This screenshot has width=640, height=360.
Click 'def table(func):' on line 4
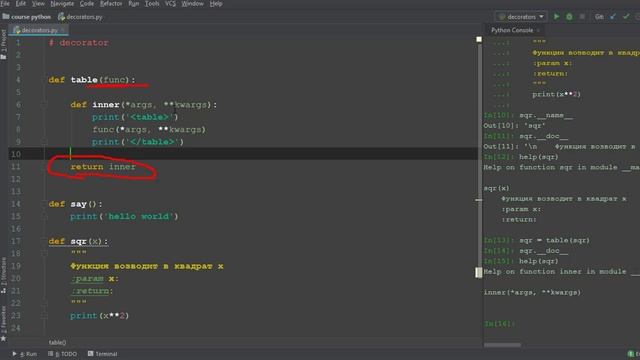[x=92, y=80]
